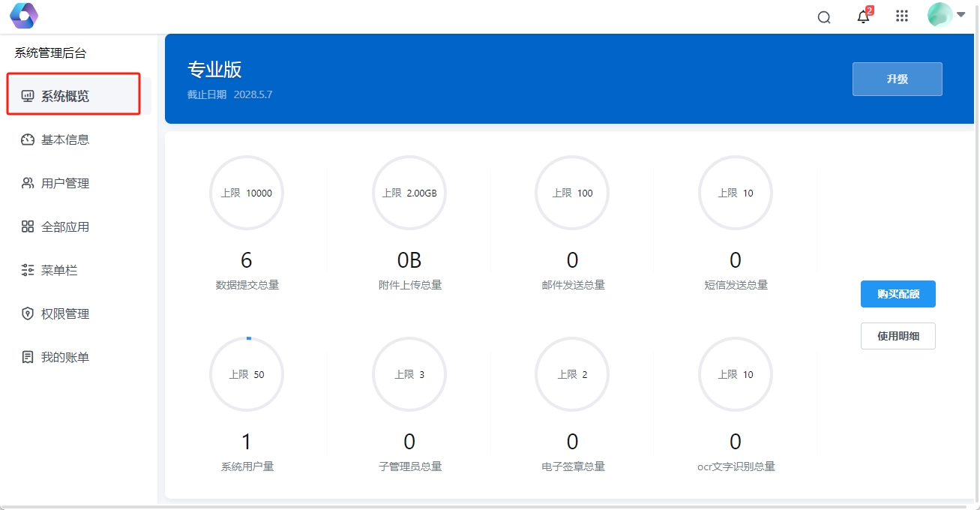Click the 数据提交总量 quota circle
The height and width of the screenshot is (510, 980).
247,193
